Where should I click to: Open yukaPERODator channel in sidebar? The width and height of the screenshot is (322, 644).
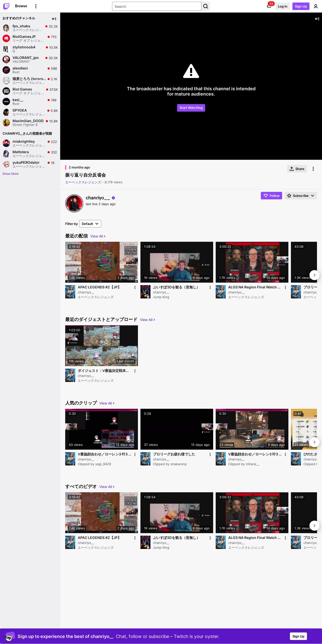(x=30, y=164)
